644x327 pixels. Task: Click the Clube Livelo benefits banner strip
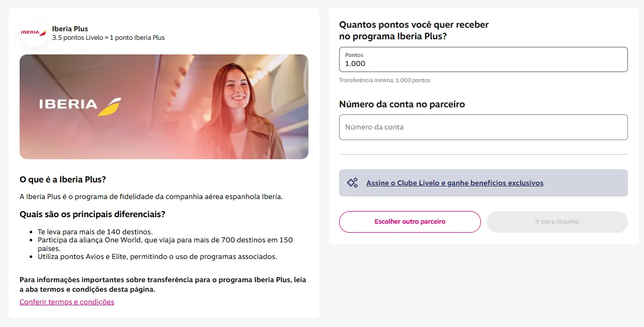[483, 183]
